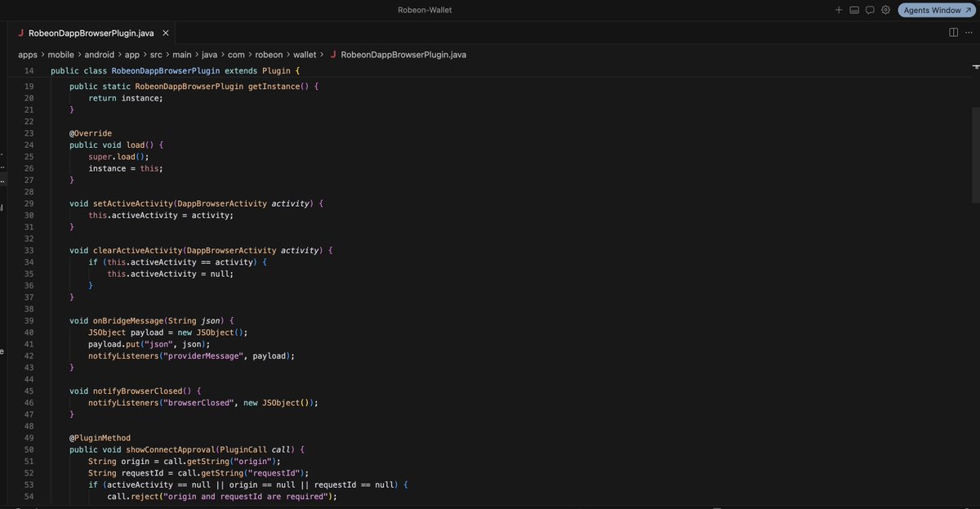Click the plus icon in title bar
Viewport: 980px width, 509px height.
tap(839, 10)
